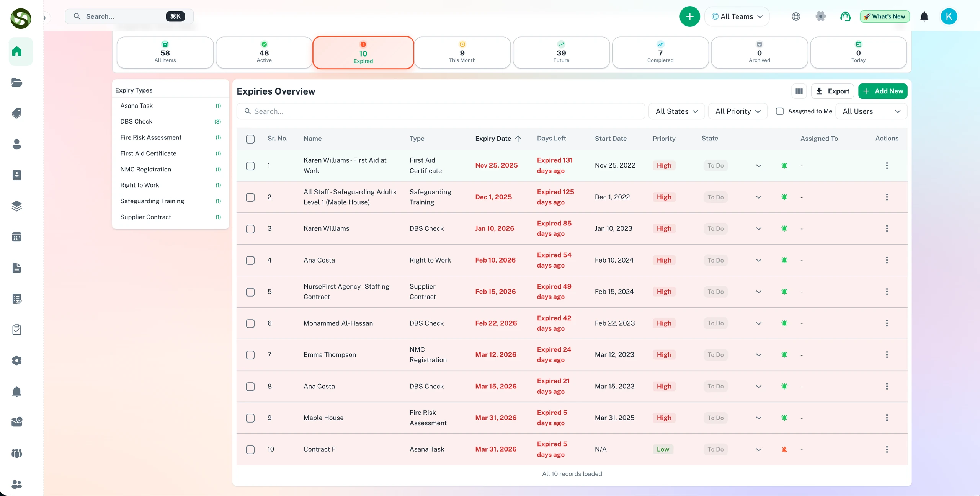Switch to the Future tab
The image size is (980, 496).
tap(561, 52)
